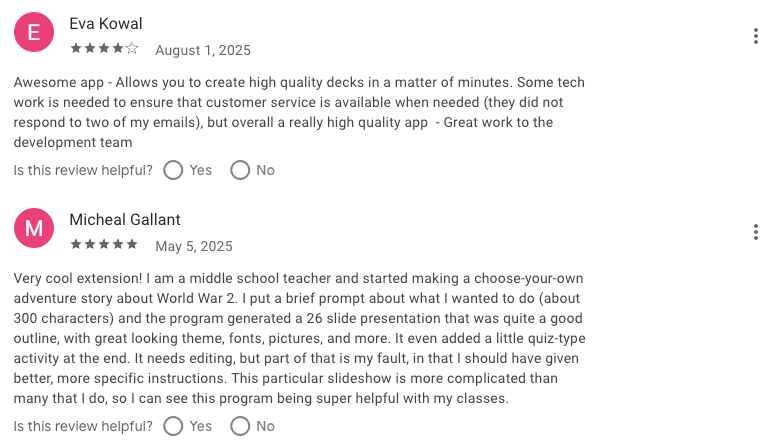Viewport: 780px width, 445px height.
Task: Select No for Eva Kowal's review helpfulness
Action: (240, 170)
